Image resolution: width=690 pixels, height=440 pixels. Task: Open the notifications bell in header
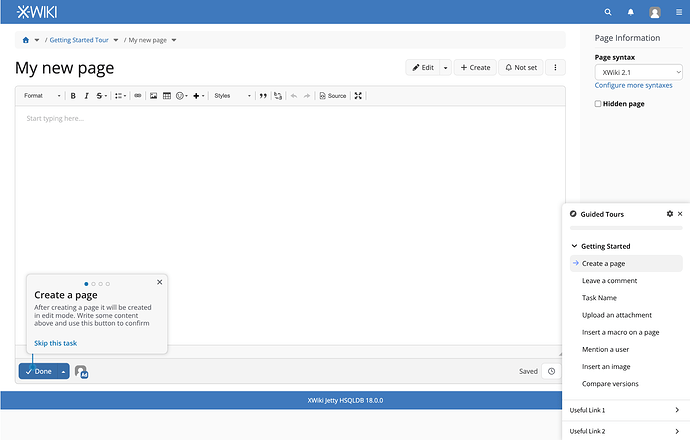pyautogui.click(x=631, y=12)
